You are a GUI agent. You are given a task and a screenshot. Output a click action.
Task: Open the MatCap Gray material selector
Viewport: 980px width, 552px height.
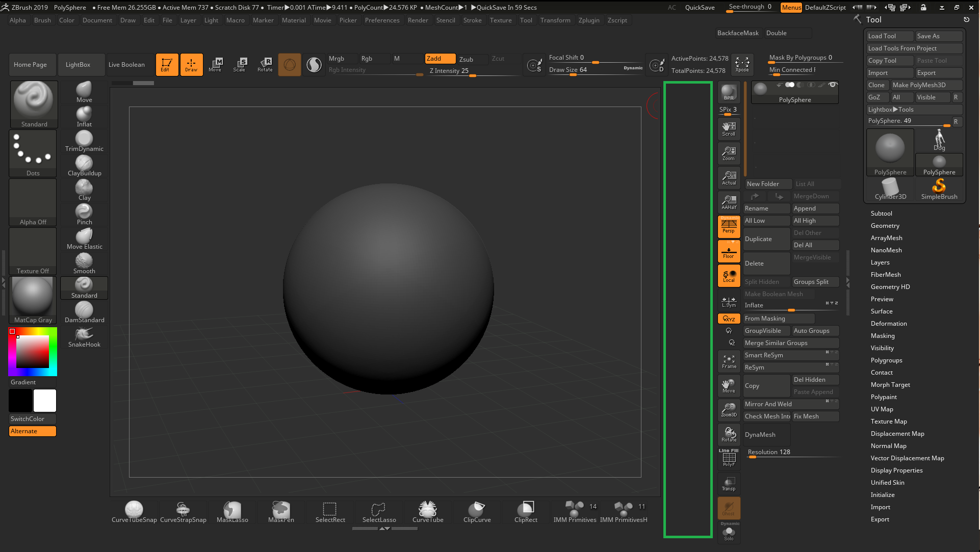(33, 301)
